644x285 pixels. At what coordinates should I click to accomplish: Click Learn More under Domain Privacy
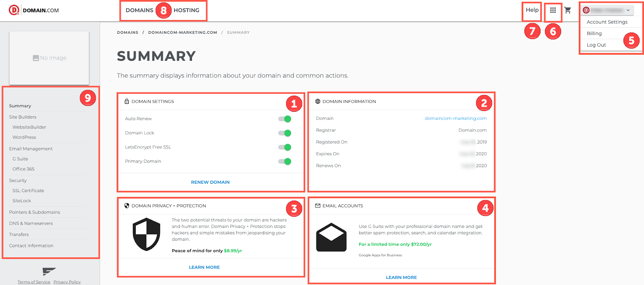pos(204,267)
